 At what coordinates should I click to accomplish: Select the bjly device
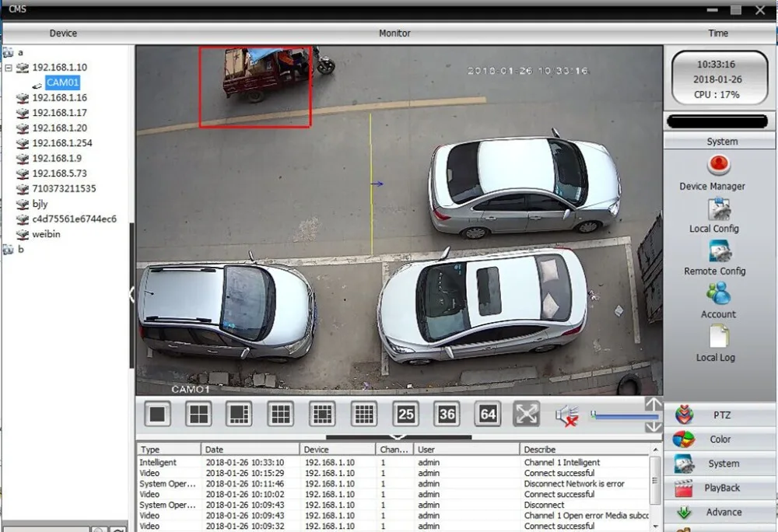tap(40, 204)
